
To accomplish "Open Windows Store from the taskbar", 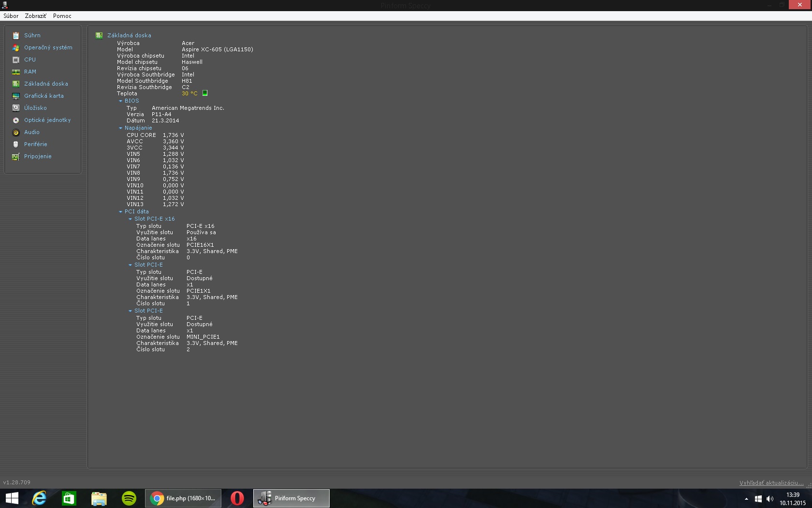I will pos(69,498).
